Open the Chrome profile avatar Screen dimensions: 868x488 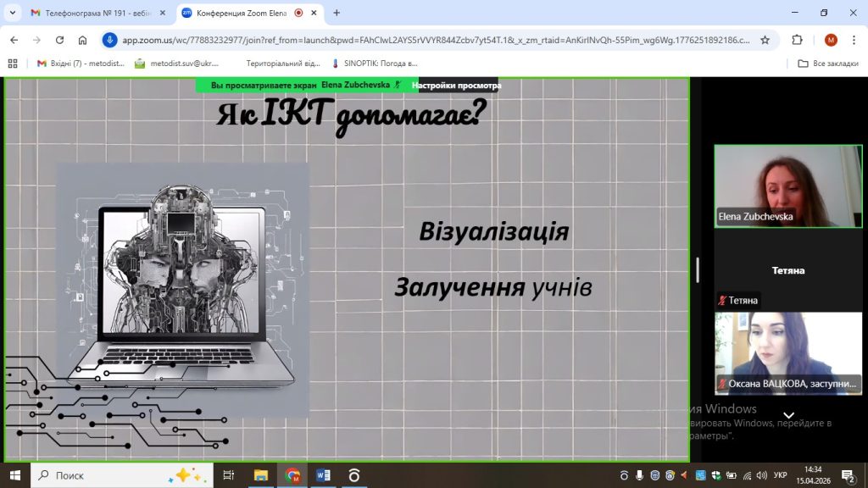point(831,40)
